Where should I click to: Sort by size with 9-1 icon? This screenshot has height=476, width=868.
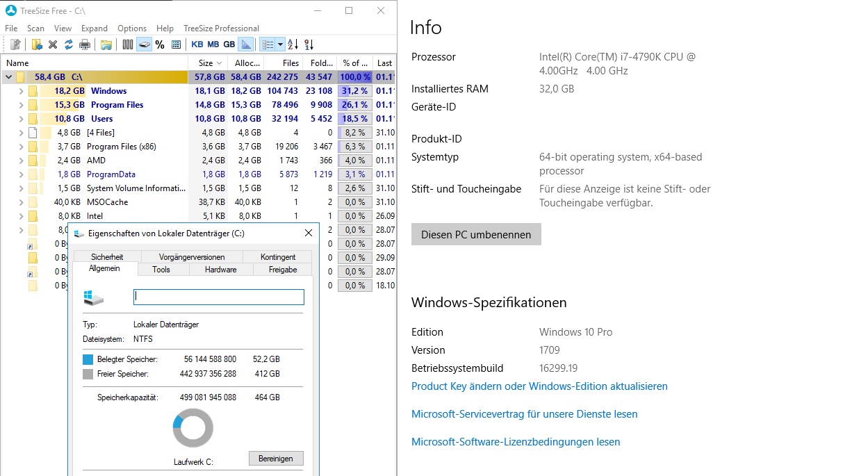[309, 44]
